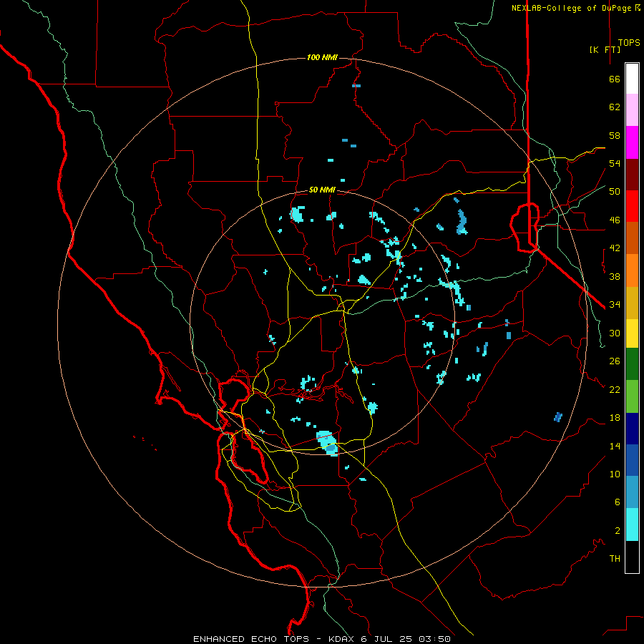Click the legend value 22
644x644 pixels.
pyautogui.click(x=615, y=389)
